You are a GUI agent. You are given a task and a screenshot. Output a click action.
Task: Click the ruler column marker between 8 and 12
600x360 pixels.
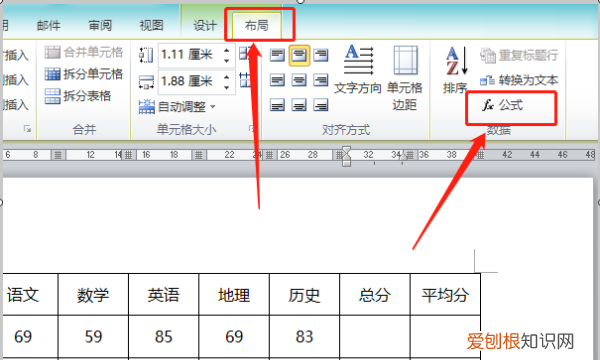58,155
